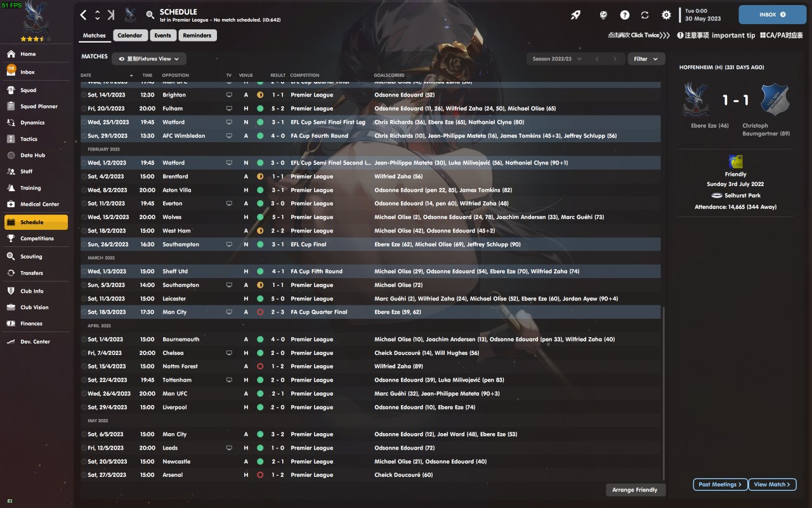Click the 'Click Twice' link
This screenshot has width=812, height=508.
click(x=639, y=36)
